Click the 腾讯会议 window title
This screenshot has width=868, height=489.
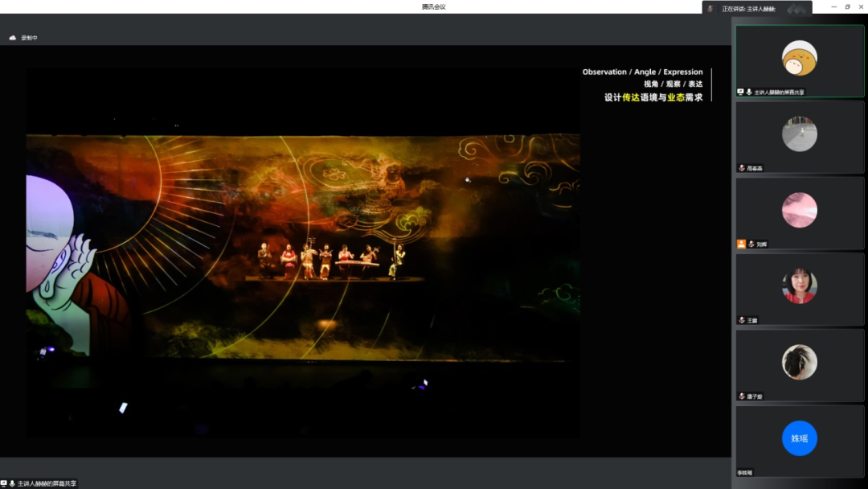pyautogui.click(x=433, y=6)
